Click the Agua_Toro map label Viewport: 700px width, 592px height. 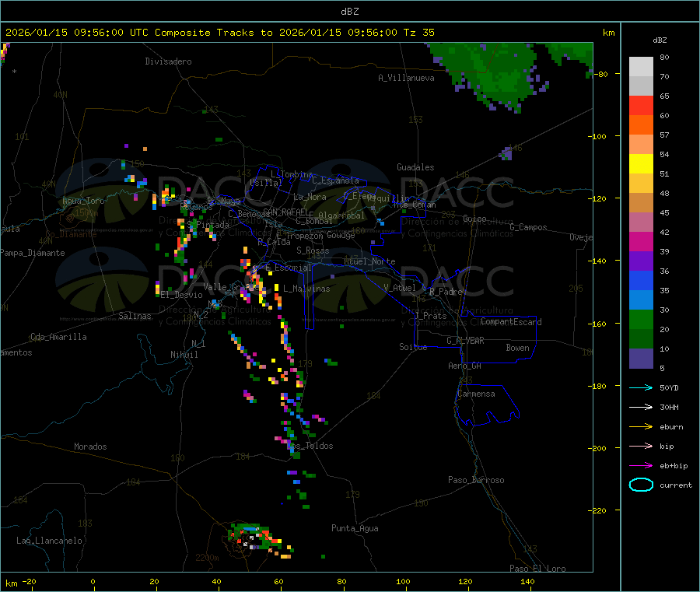tap(83, 201)
